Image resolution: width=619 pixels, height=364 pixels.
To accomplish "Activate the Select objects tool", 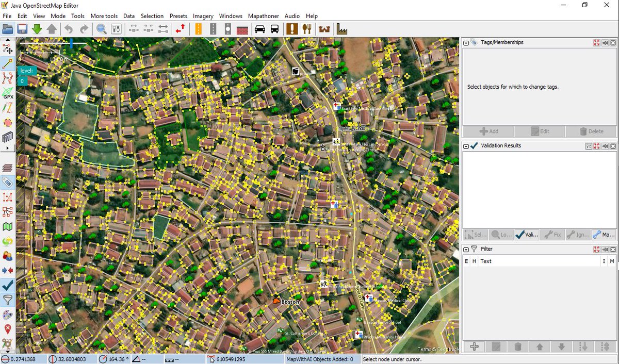I will (x=8, y=49).
